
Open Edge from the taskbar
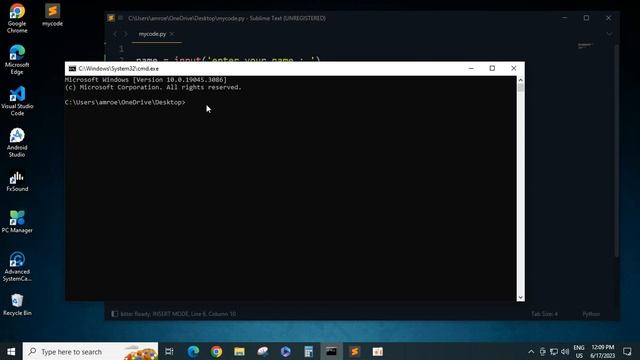pyautogui.click(x=193, y=351)
